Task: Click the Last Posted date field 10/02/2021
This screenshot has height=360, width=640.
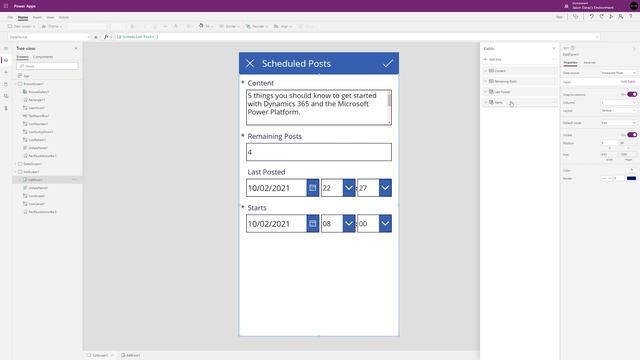Action: 276,188
